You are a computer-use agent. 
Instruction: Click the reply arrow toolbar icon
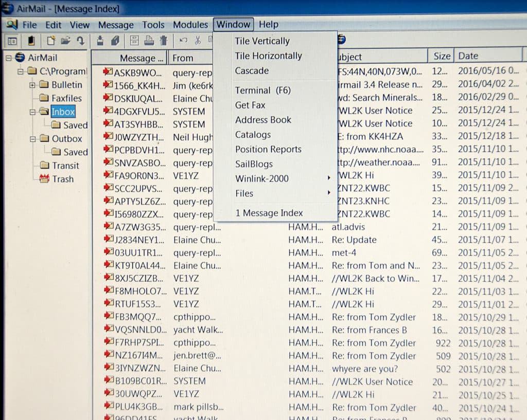click(81, 40)
